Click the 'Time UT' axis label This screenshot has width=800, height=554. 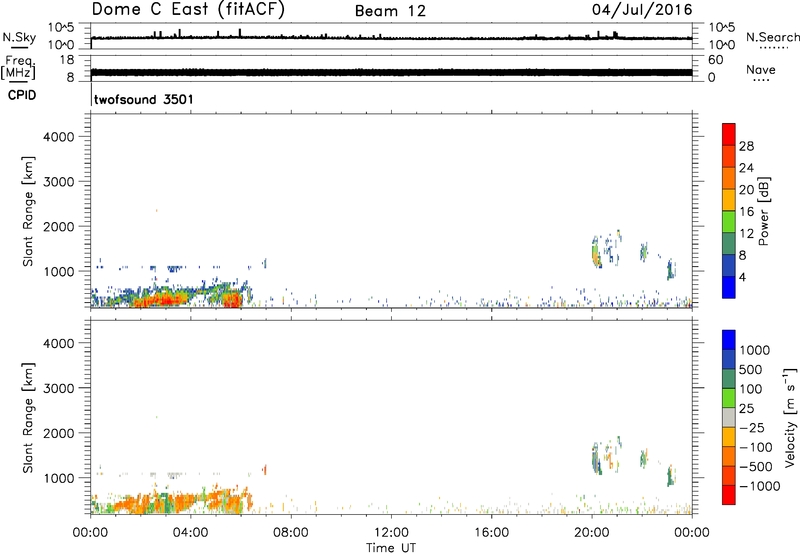coord(391,548)
